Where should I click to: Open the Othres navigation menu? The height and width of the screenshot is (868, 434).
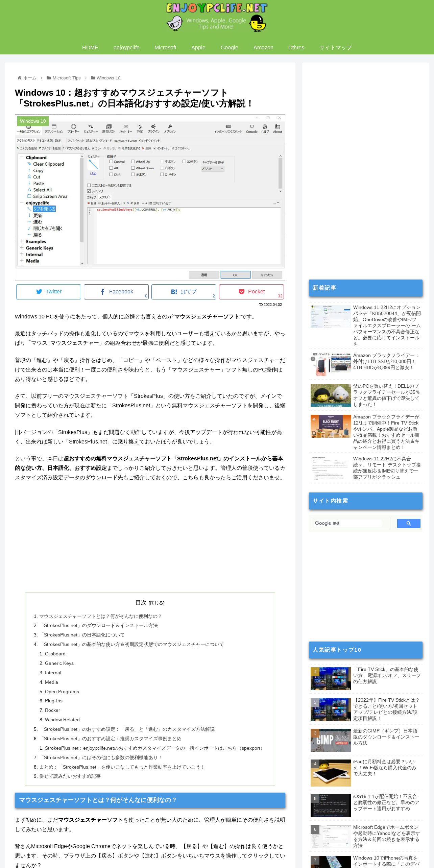click(x=296, y=48)
